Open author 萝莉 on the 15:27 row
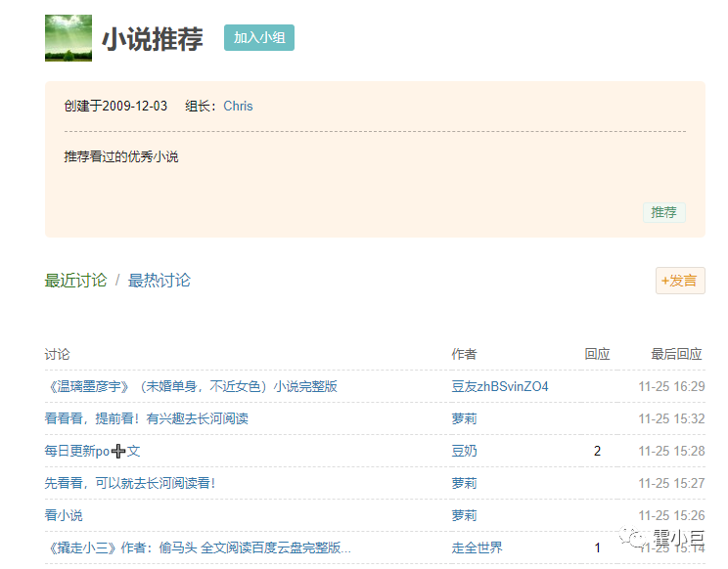Image resolution: width=728 pixels, height=569 pixels. click(x=464, y=483)
